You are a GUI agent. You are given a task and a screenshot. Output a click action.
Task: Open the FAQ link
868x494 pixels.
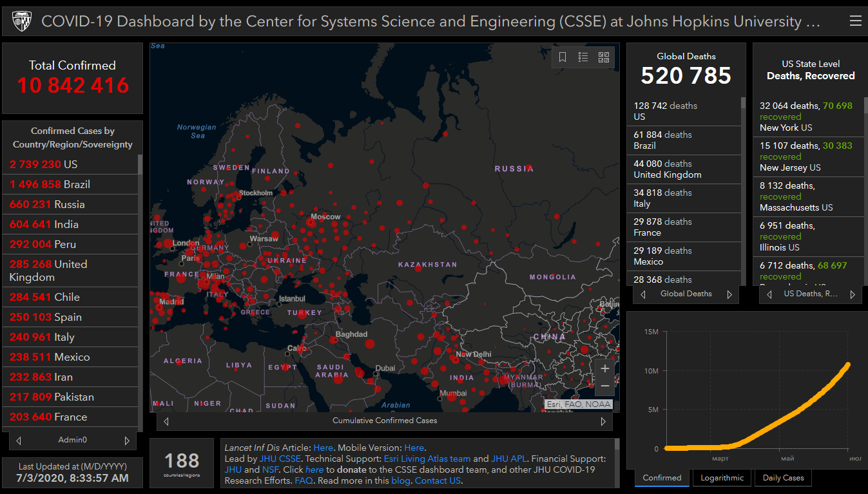(304, 480)
